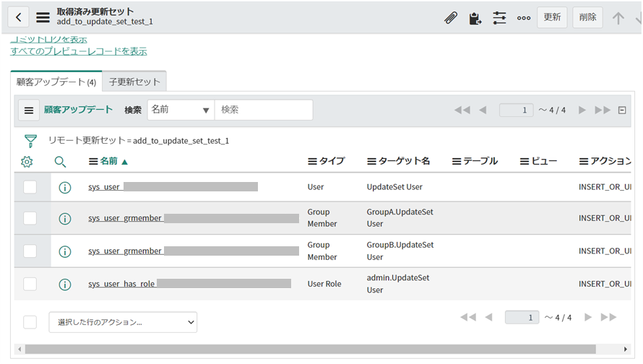The width and height of the screenshot is (643, 364).
Task: Select the sys_user row checkbox
Action: point(30,187)
